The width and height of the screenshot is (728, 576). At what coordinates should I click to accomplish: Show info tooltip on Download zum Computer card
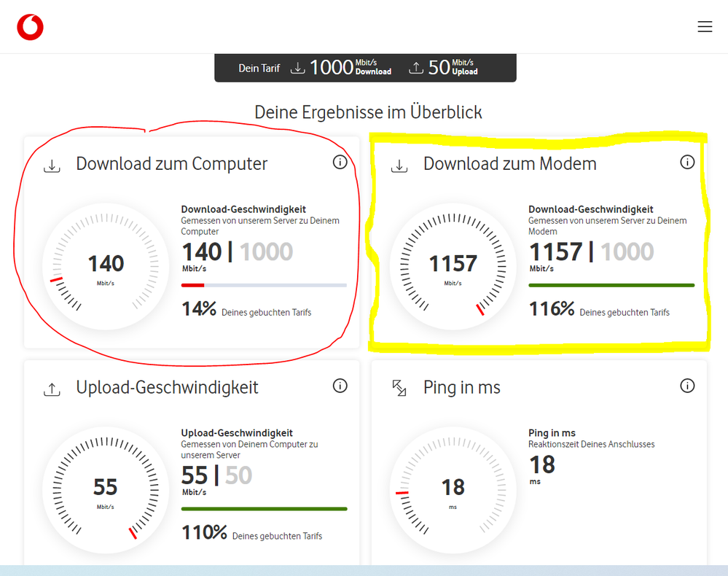(340, 162)
